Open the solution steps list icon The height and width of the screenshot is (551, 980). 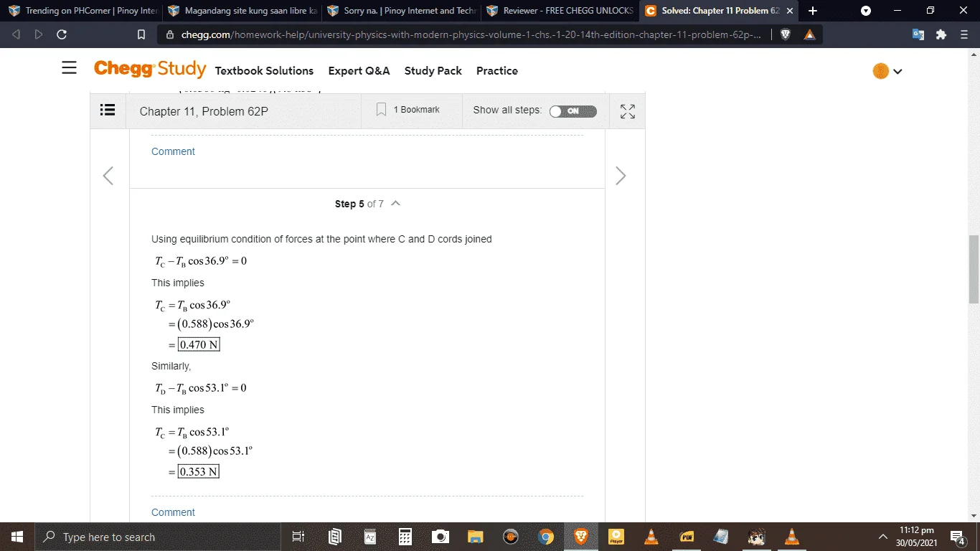click(108, 110)
